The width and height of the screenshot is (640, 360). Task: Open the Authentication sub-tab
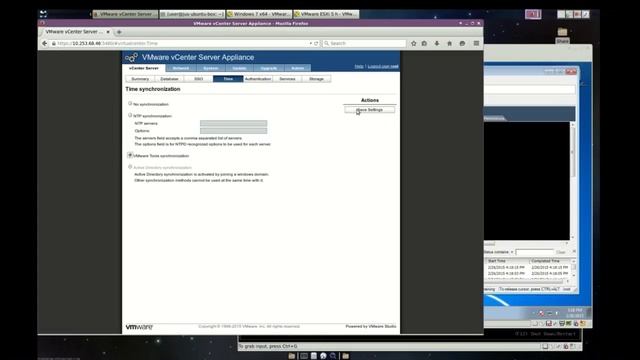click(258, 79)
